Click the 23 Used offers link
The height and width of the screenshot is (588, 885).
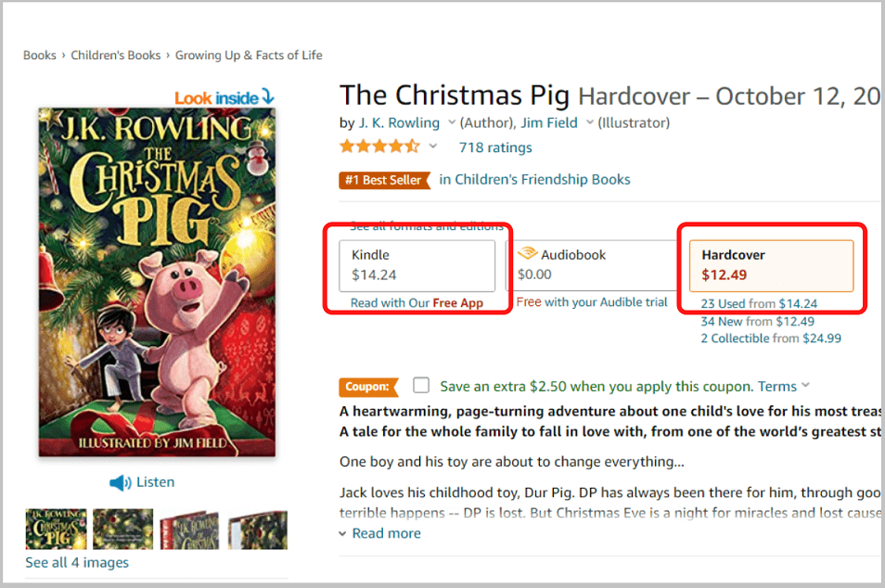[x=722, y=303]
